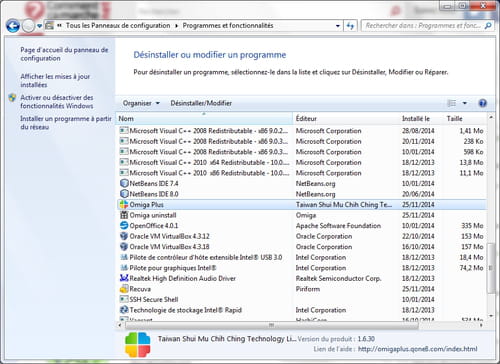Image resolution: width=500 pixels, height=364 pixels.
Task: Select Visual C++ 2010 x86 Redistributable row
Action: (302, 173)
